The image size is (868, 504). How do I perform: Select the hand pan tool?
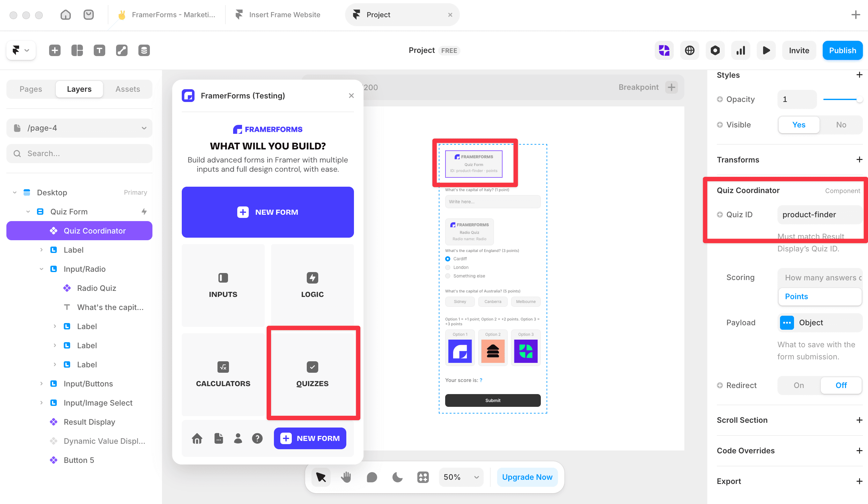pos(346,477)
